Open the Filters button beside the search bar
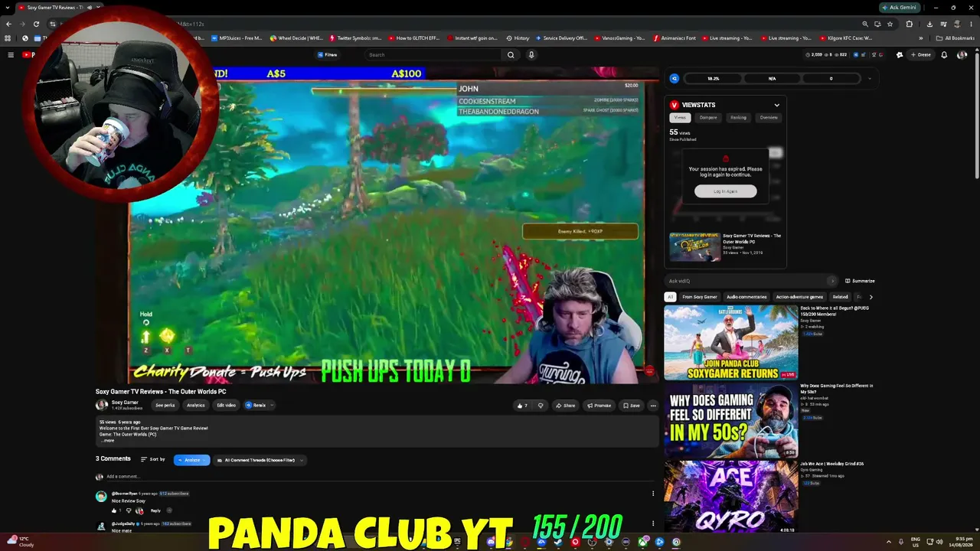This screenshot has width=980, height=551. 328,55
